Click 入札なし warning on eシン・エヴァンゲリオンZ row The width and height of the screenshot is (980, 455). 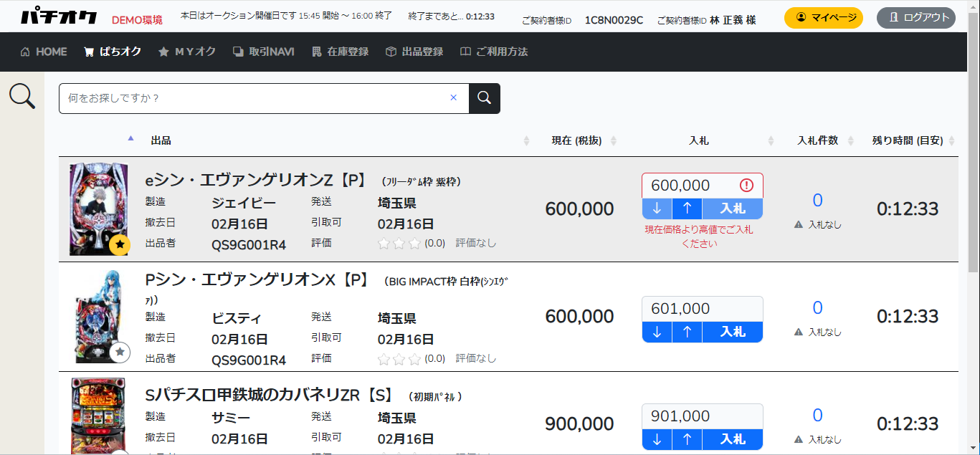click(x=818, y=224)
